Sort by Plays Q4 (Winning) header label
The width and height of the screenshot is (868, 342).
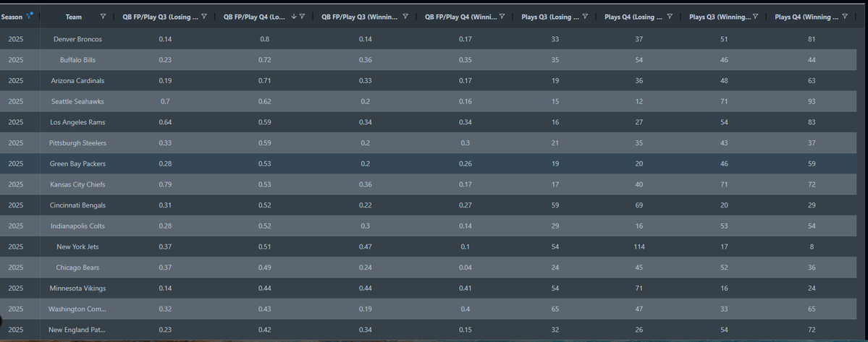(806, 17)
